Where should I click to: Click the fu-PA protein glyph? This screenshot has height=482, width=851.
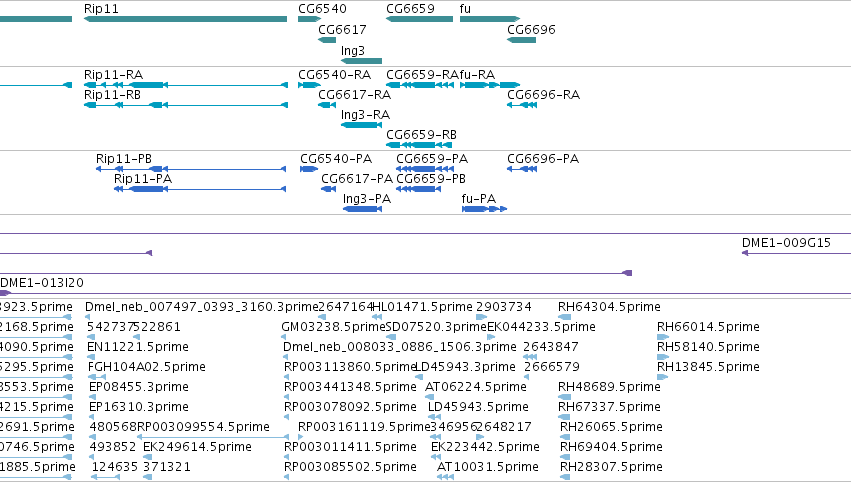pos(484,209)
